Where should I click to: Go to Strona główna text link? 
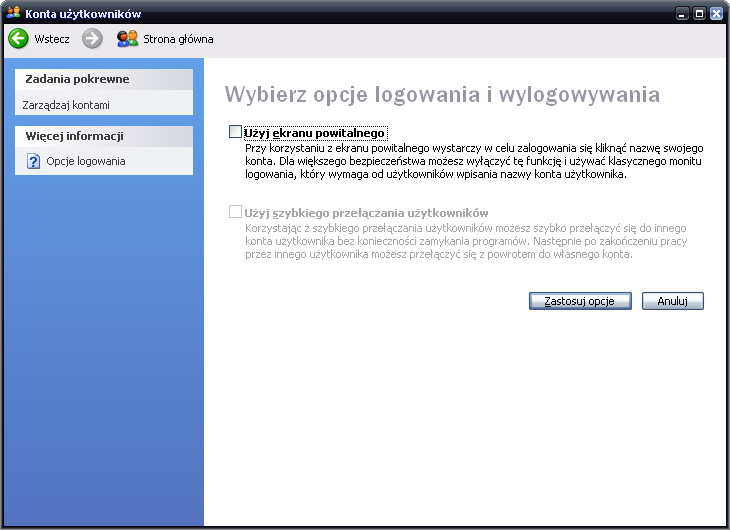coord(178,39)
